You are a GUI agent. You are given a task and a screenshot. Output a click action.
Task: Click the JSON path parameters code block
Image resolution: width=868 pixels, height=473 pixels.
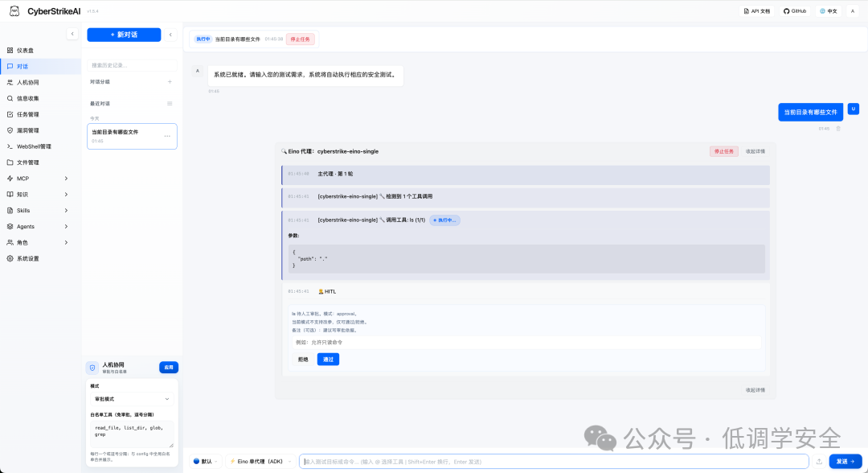[526, 259]
